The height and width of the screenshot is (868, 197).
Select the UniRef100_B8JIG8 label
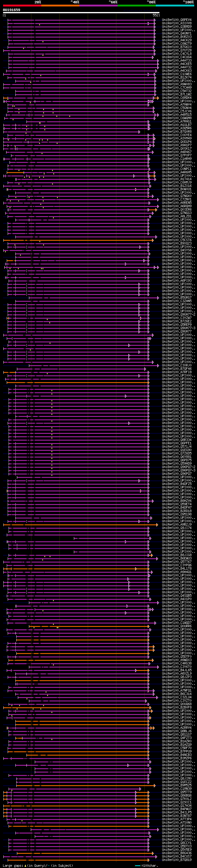[177, 555]
